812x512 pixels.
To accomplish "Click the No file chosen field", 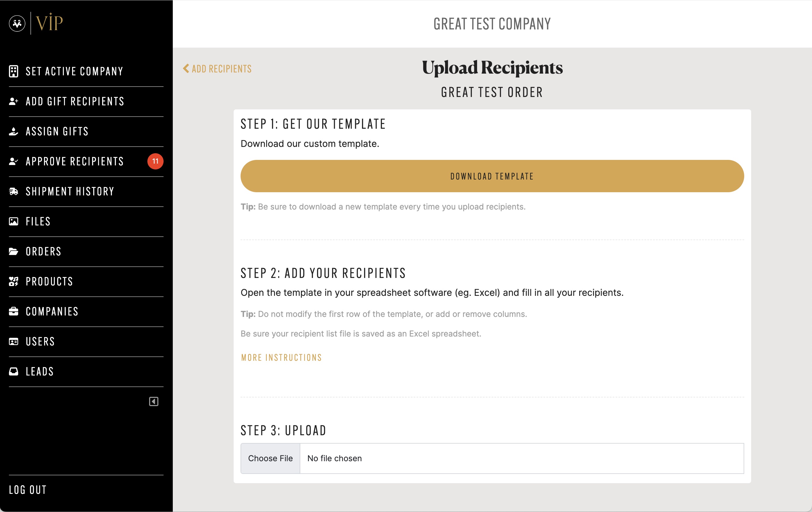I will click(522, 458).
